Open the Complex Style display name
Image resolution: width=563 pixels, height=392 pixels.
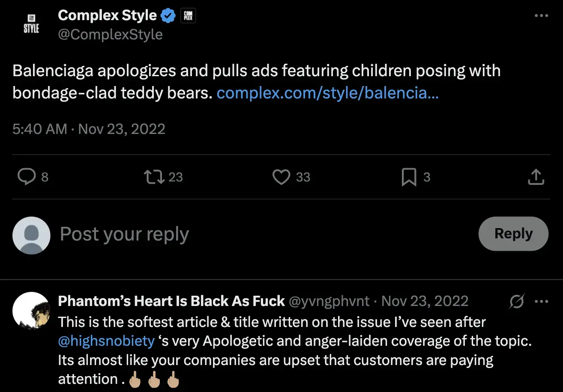[108, 15]
